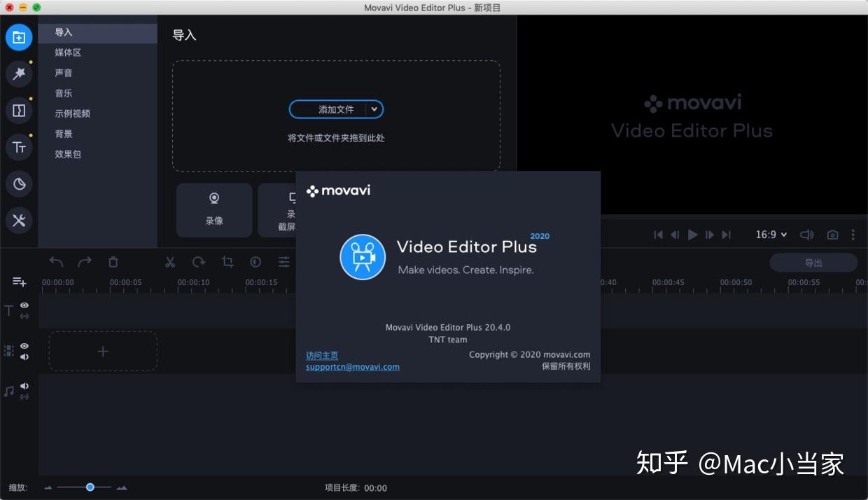Hide the title track with eye toggle
Image resolution: width=868 pixels, height=500 pixels.
coord(24,305)
